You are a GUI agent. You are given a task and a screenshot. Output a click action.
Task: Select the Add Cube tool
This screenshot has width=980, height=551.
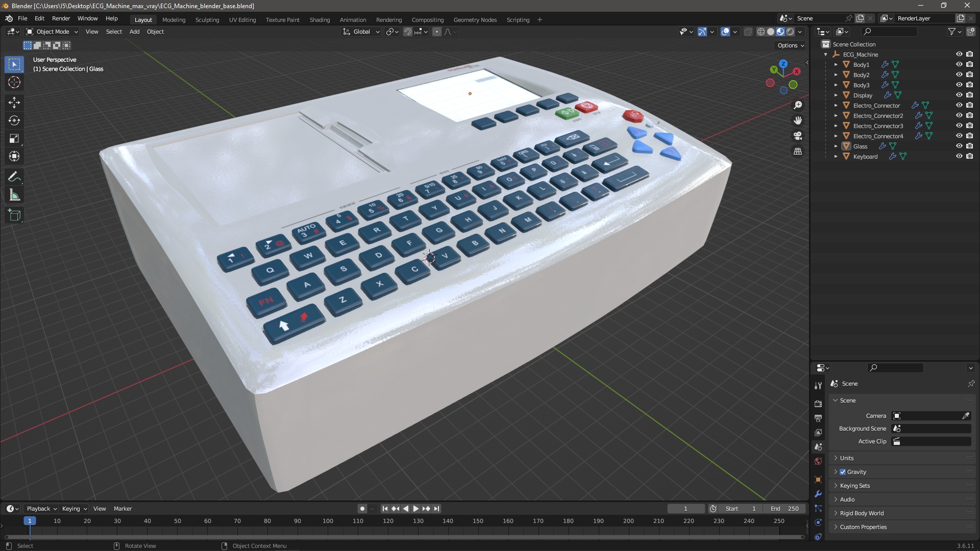[x=14, y=215]
